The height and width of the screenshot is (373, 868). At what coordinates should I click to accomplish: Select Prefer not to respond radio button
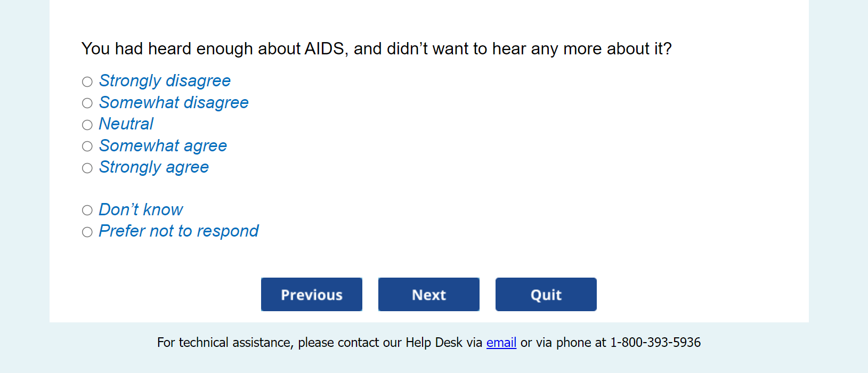coord(87,232)
